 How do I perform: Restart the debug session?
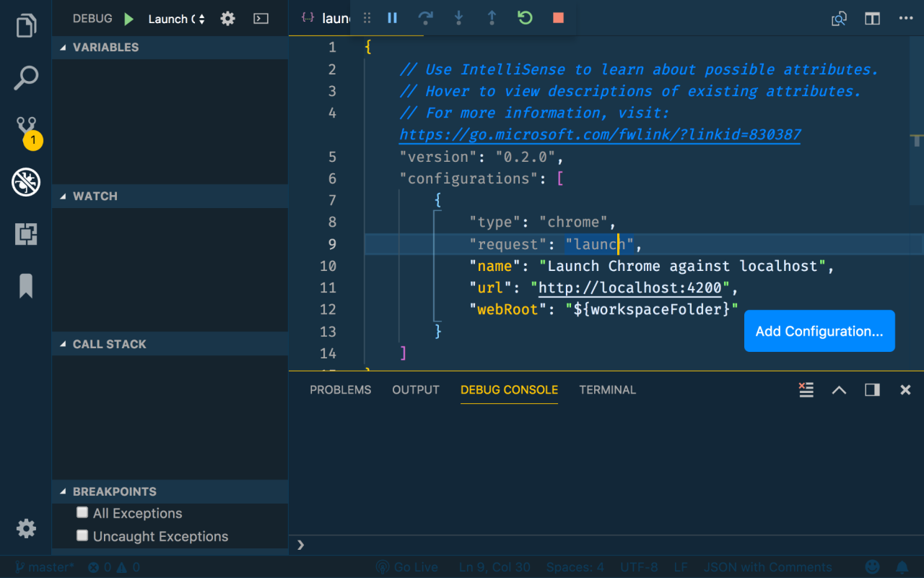point(525,18)
